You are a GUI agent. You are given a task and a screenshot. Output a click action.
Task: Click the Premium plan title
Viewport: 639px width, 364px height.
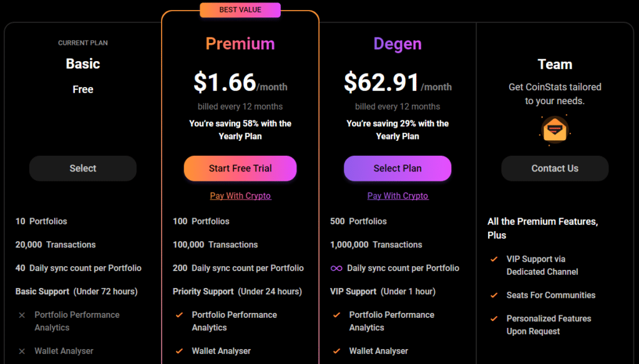pyautogui.click(x=240, y=44)
